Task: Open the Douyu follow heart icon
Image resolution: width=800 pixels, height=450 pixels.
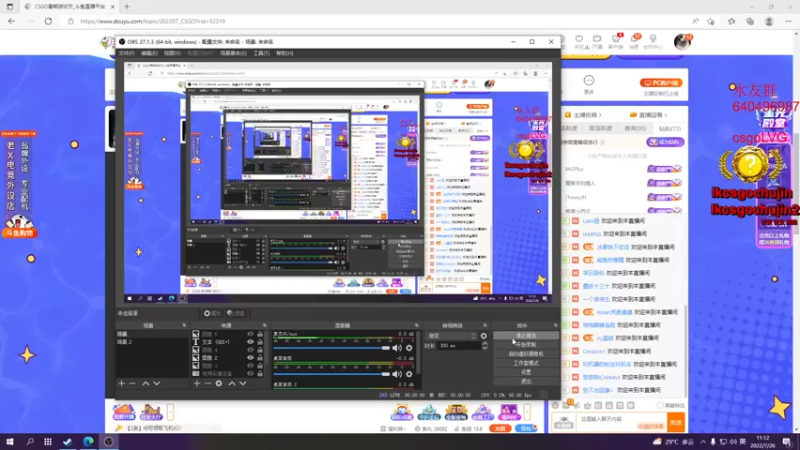Action: [579, 39]
